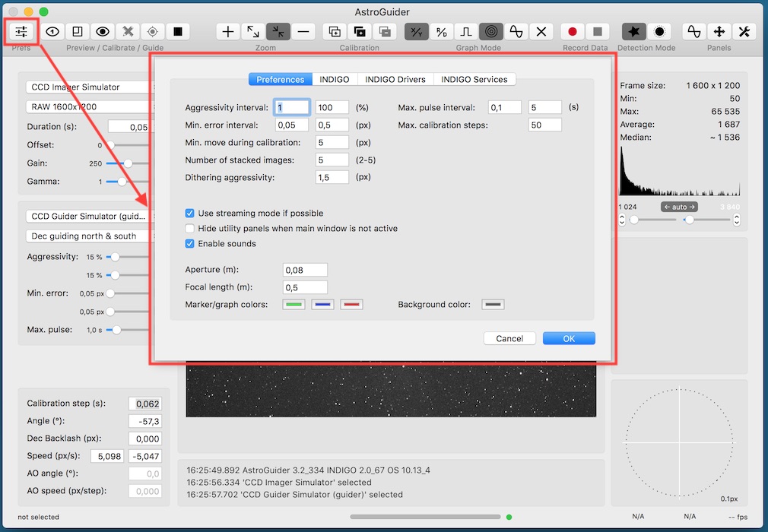This screenshot has height=532, width=768.
Task: Focus the Dec Backlash (px) field
Action: [145, 439]
